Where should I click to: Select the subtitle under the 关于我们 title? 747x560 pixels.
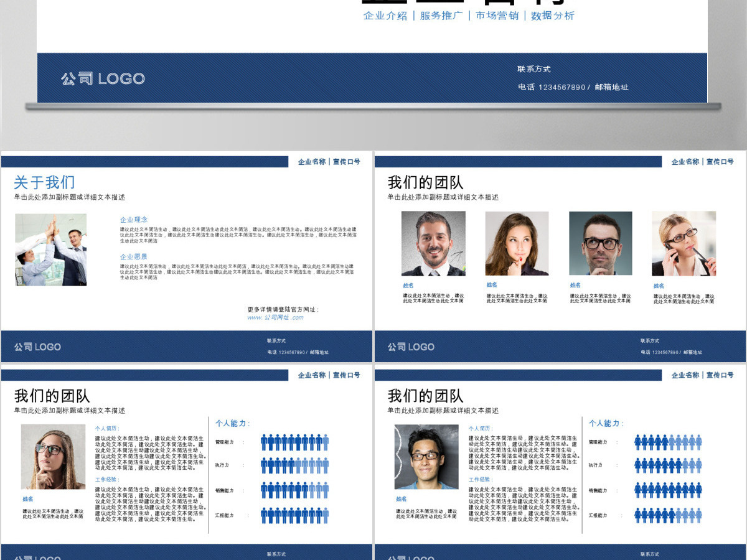(70, 197)
